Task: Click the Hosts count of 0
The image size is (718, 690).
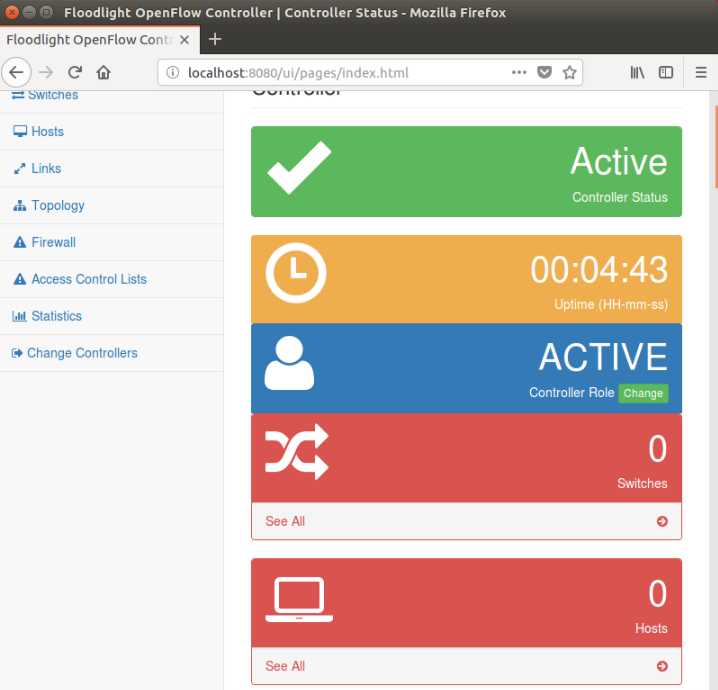Action: click(x=658, y=593)
